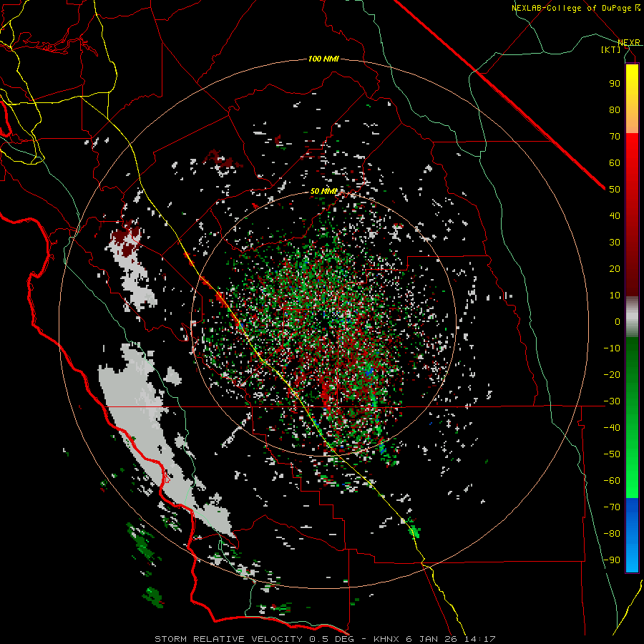Click the 50 NMI range ring label

(x=323, y=191)
